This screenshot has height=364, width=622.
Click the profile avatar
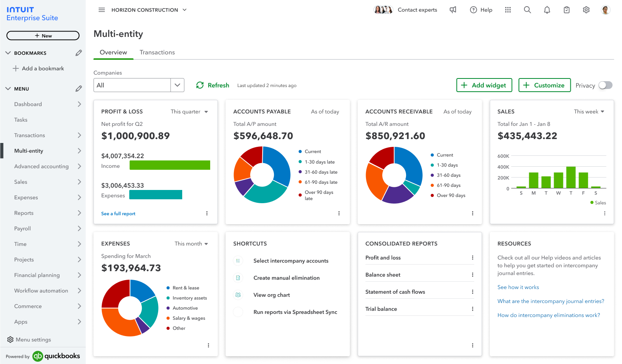[x=606, y=10]
